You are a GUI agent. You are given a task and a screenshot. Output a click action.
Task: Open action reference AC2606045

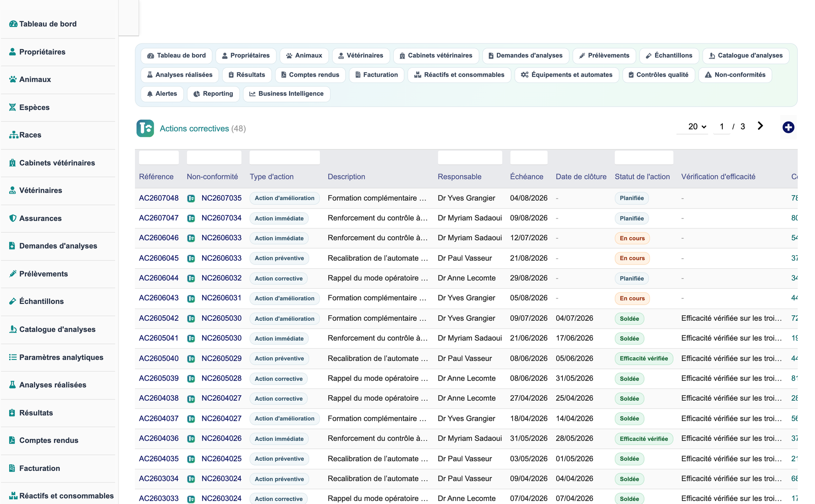(159, 258)
